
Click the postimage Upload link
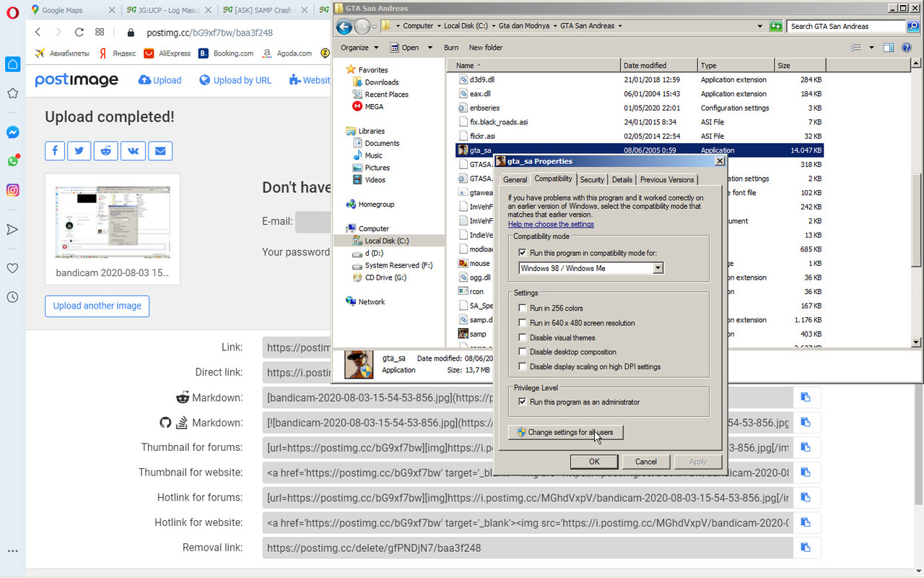160,80
